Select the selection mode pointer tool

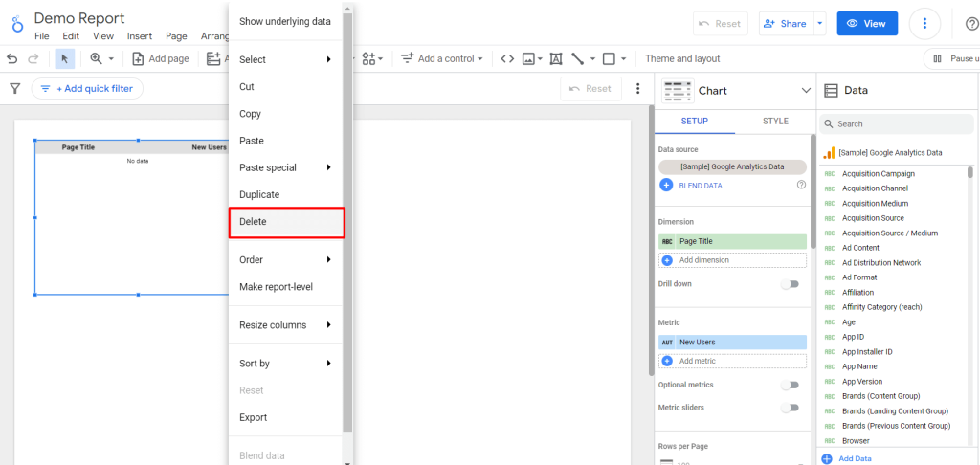point(65,58)
